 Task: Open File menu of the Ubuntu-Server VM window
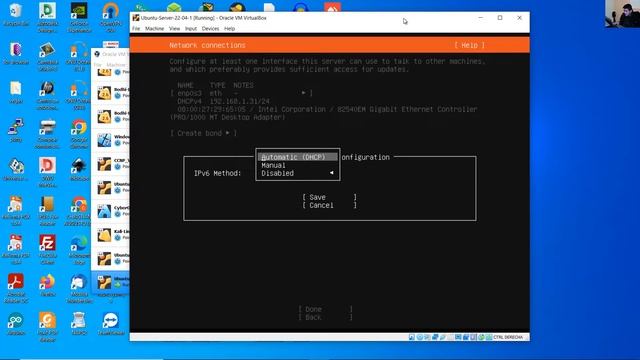pyautogui.click(x=136, y=29)
